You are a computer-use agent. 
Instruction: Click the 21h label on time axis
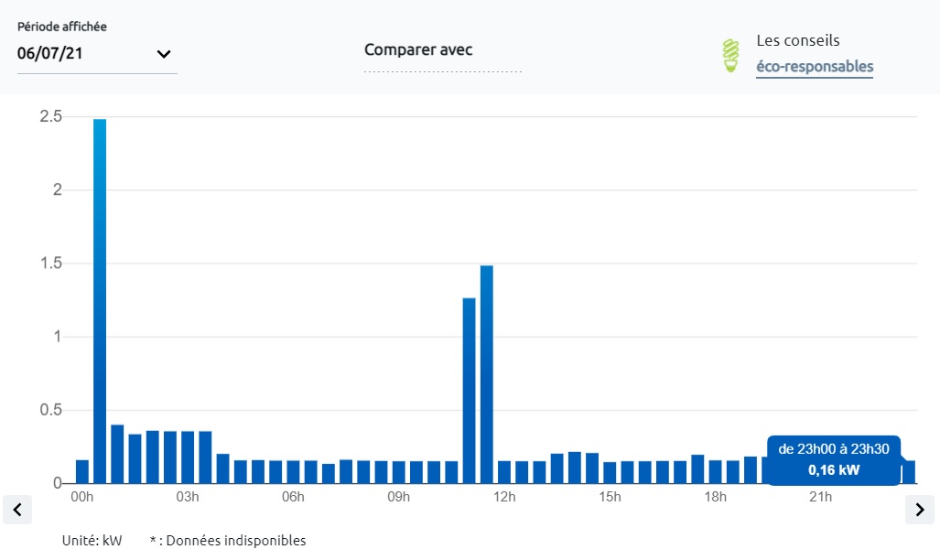coord(820,497)
